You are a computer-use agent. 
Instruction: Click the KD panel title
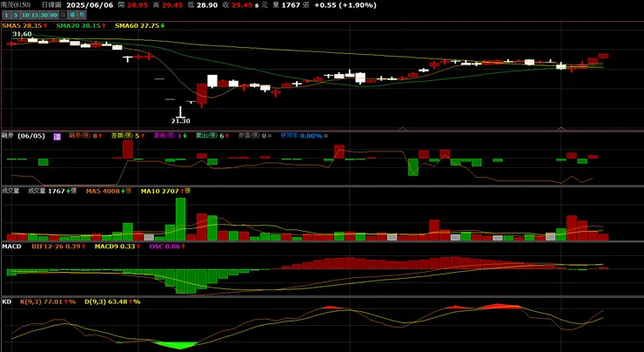coord(7,301)
